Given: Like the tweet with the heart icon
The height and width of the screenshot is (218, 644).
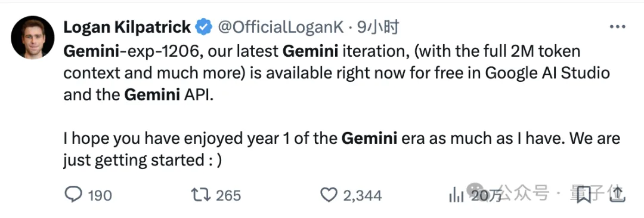Looking at the screenshot, I should 329,195.
